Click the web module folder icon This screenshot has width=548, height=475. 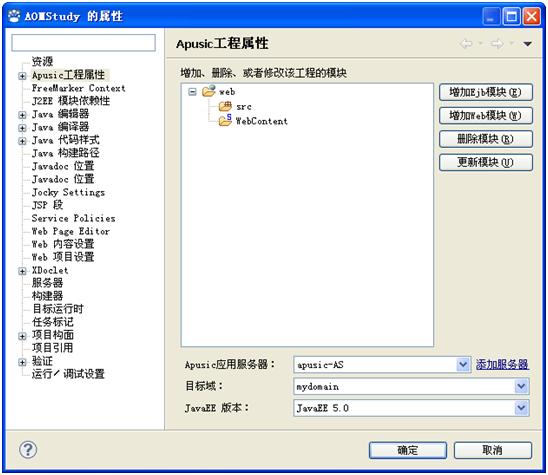(x=209, y=91)
